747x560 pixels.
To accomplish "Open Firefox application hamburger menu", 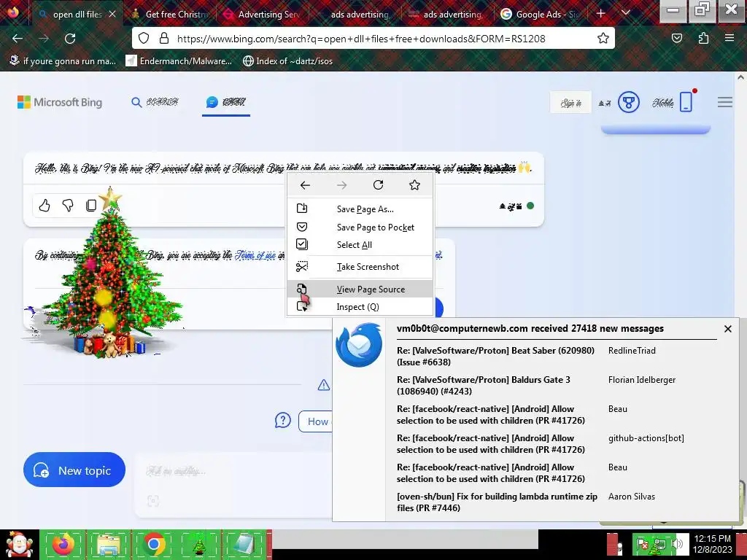I will 729,39.
